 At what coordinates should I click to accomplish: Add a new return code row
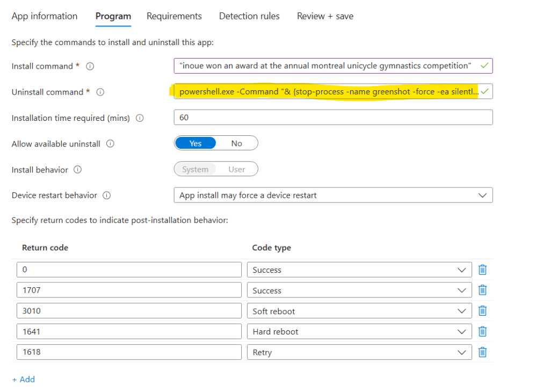(23, 379)
